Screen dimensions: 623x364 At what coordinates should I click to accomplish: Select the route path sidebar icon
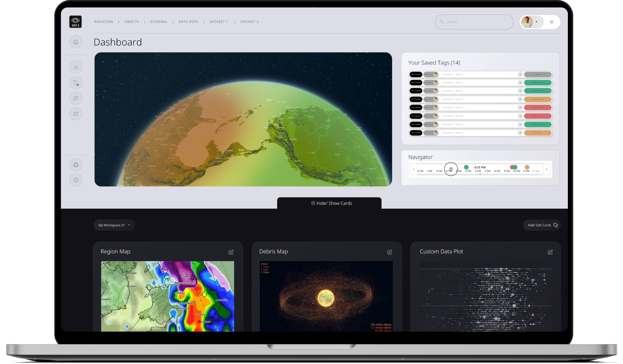pos(76,83)
